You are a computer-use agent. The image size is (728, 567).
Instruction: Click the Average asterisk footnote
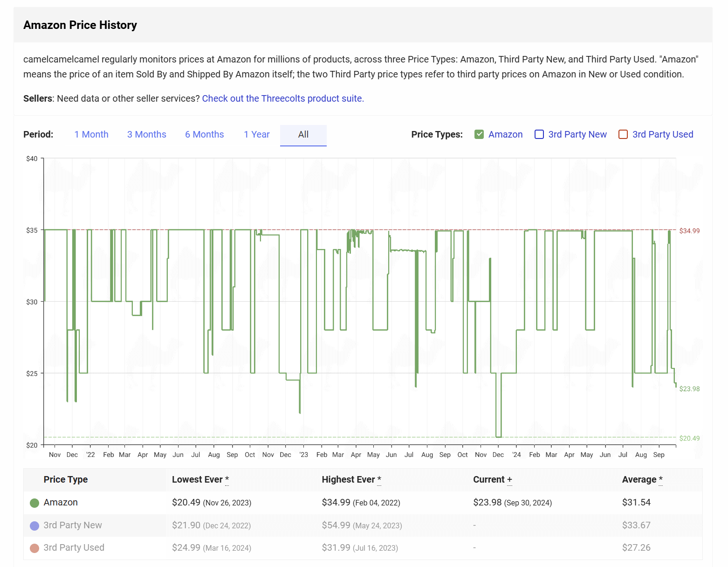(660, 480)
